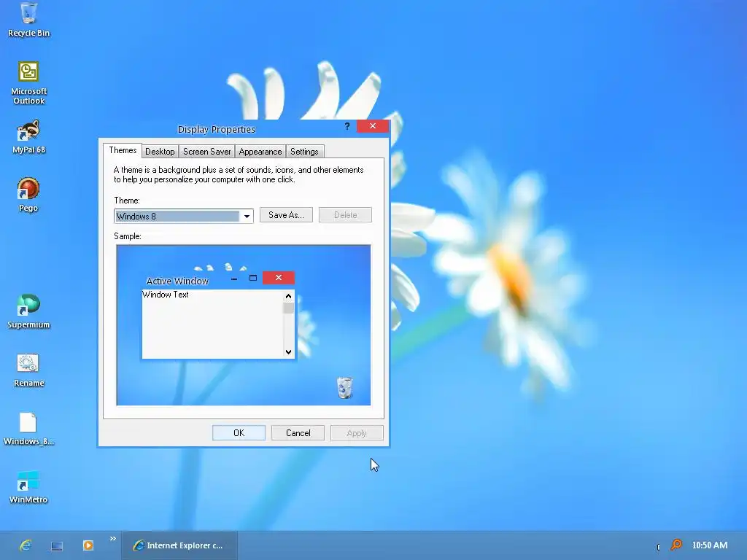Switch to Internet Explorer taskbar button
Image resolution: width=747 pixels, height=560 pixels.
[179, 545]
